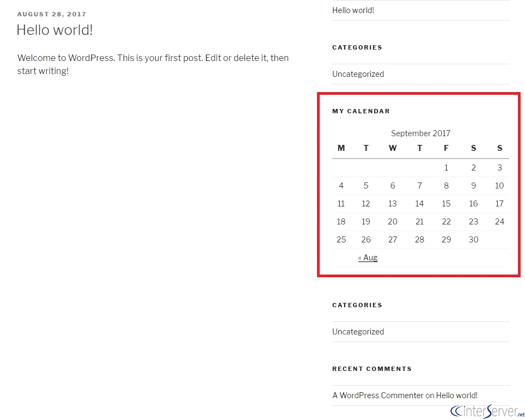The image size is (525, 420).
Task: Select day 2 in the calendar
Action: (473, 167)
